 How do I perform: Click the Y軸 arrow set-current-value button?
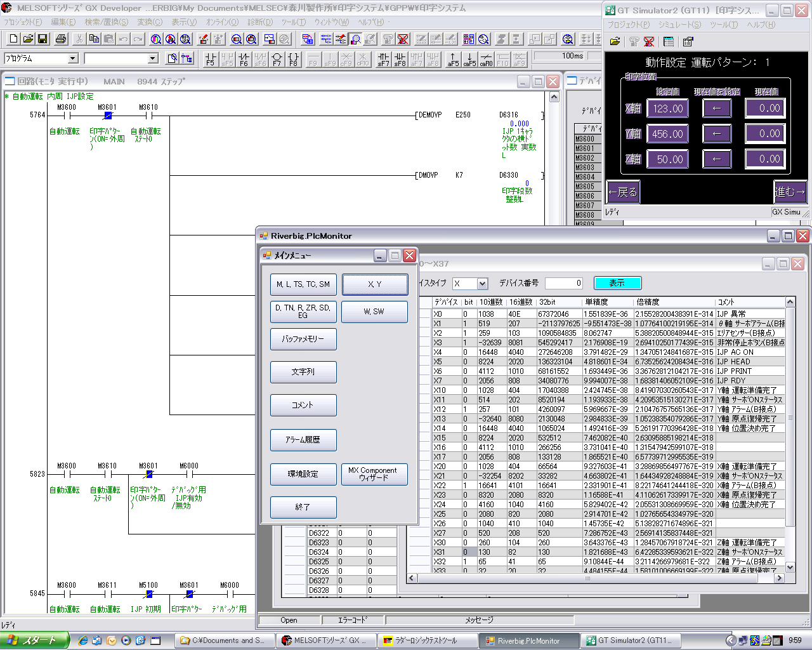coord(717,134)
